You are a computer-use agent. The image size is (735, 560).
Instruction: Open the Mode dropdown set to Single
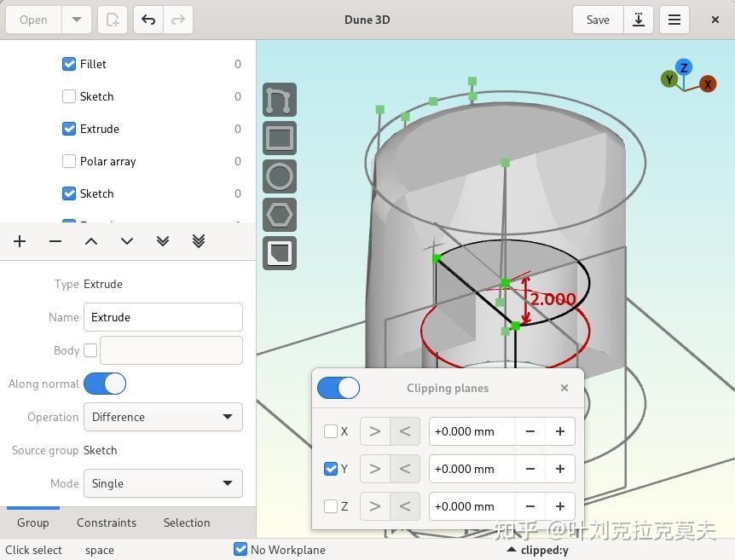click(x=162, y=483)
